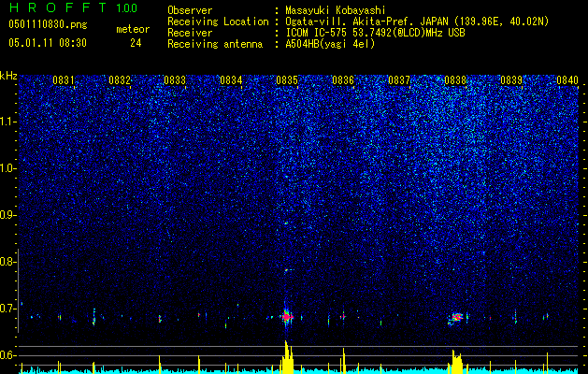
Task: Click the Receiving antenna label
Action: pyautogui.click(x=215, y=44)
